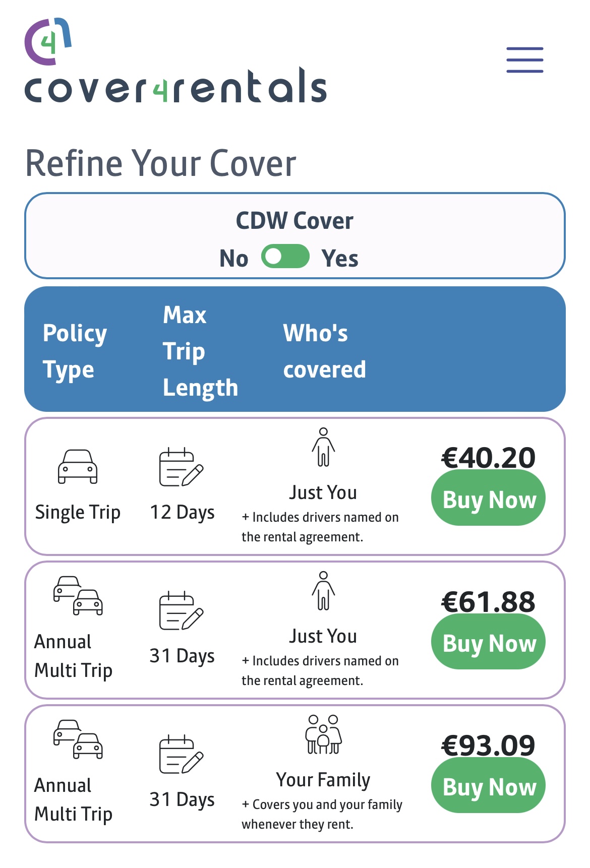Buy the €93.09 Your Family policy

point(488,786)
